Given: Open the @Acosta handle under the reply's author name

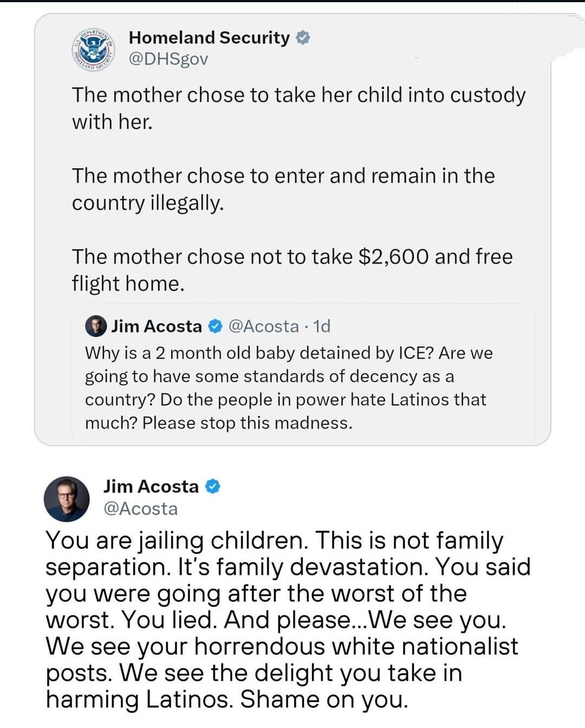Looking at the screenshot, I should [x=140, y=509].
